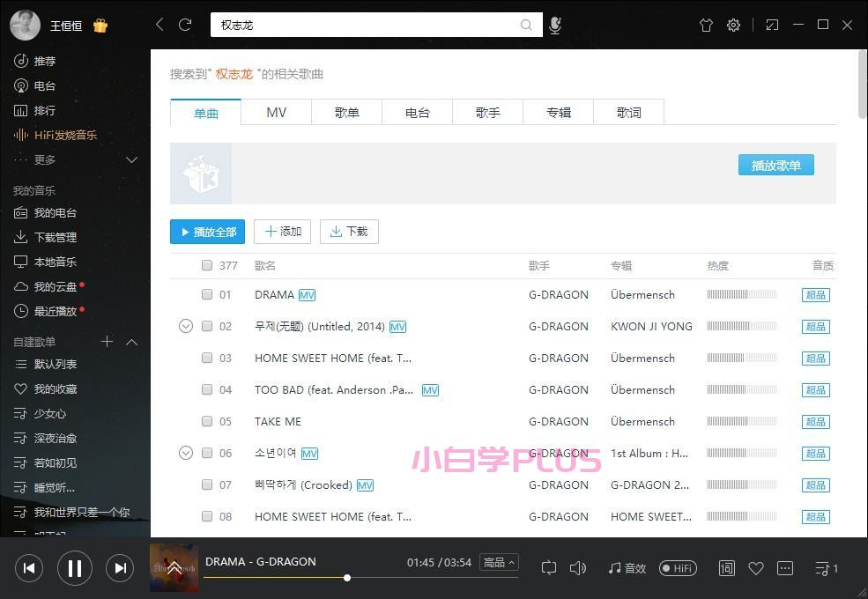Expand versions arrow for song 02
The height and width of the screenshot is (599, 868).
(x=186, y=326)
